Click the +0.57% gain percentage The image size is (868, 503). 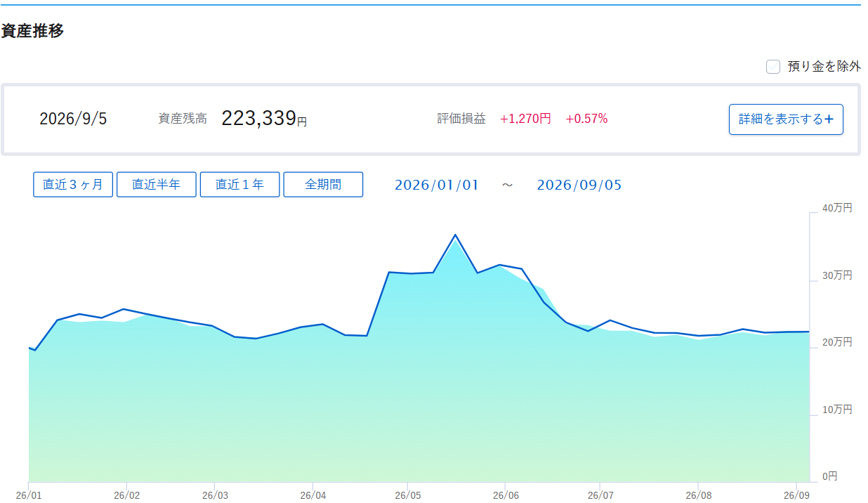pyautogui.click(x=586, y=119)
